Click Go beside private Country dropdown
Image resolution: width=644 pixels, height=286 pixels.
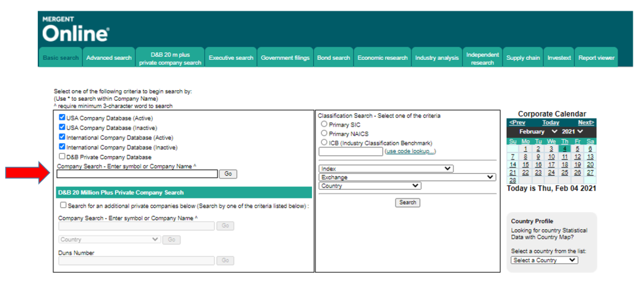(x=171, y=239)
